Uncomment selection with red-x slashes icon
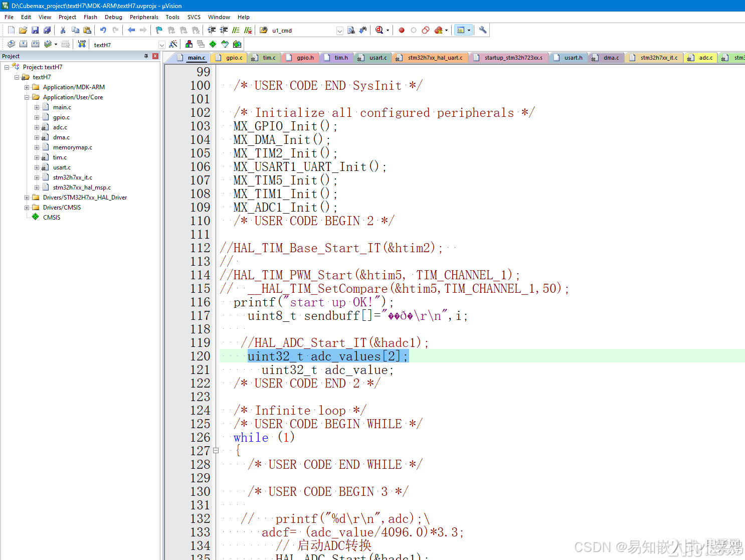Viewport: 745px width, 560px height. 248,30
